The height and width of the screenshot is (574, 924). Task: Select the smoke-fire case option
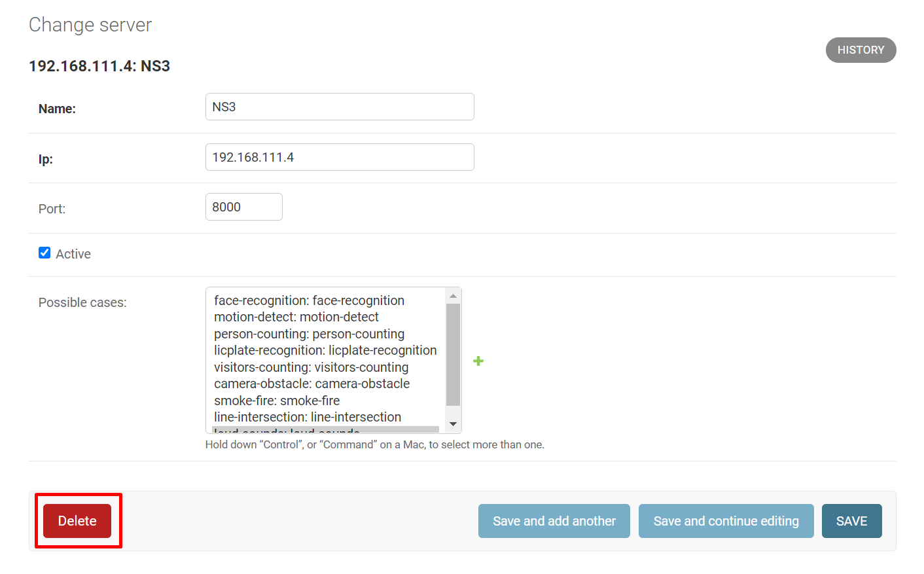pos(277,401)
